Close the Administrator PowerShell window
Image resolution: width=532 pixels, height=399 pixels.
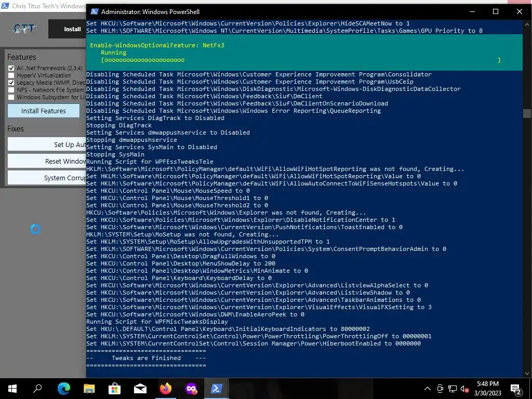click(519, 11)
